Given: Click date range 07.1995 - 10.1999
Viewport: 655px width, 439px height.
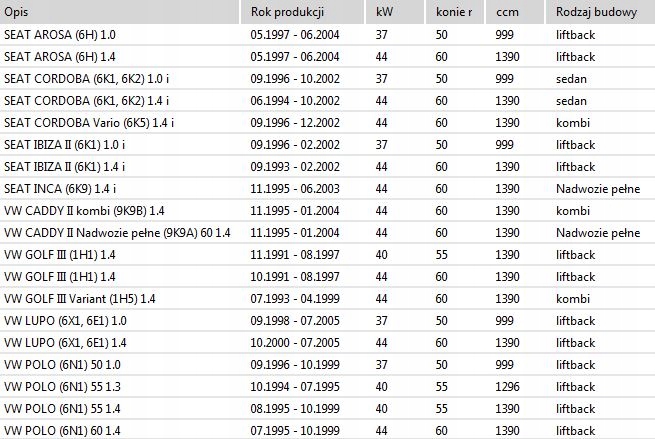Looking at the screenshot, I should coord(295,431).
